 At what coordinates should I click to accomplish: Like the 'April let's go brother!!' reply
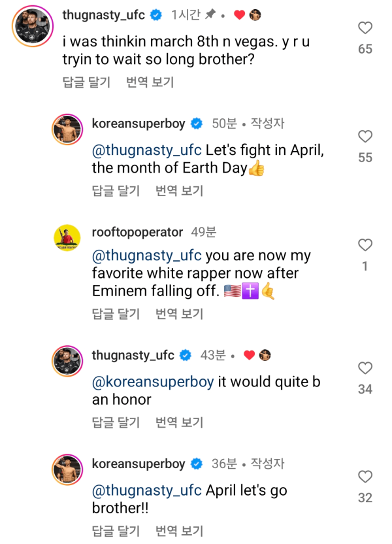coord(365,477)
